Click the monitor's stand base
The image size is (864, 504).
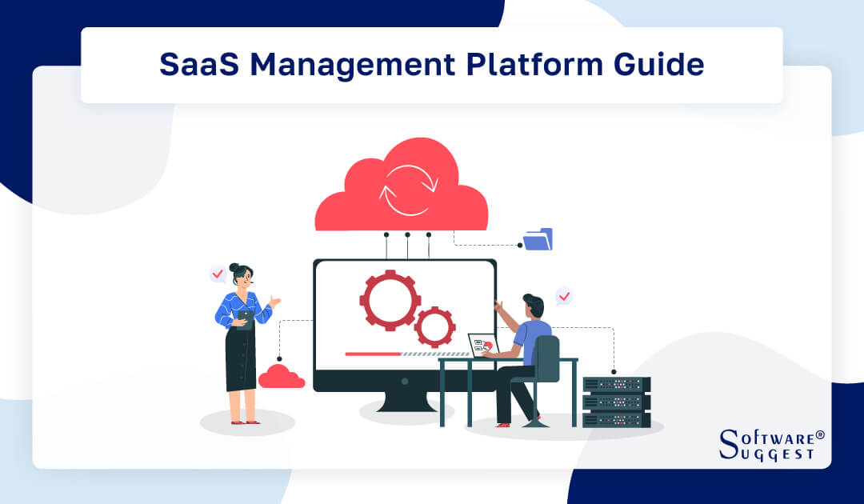406,410
